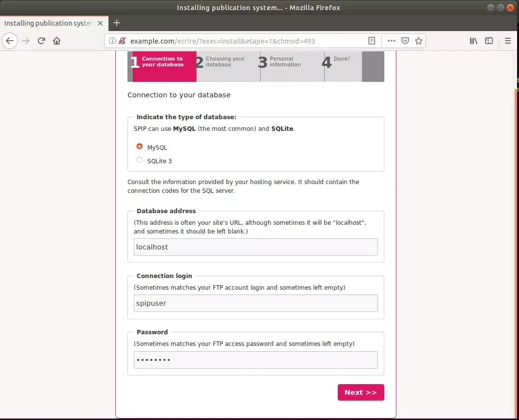This screenshot has height=420, width=519.
Task: Click the 'Database address' legend text
Action: click(x=166, y=211)
